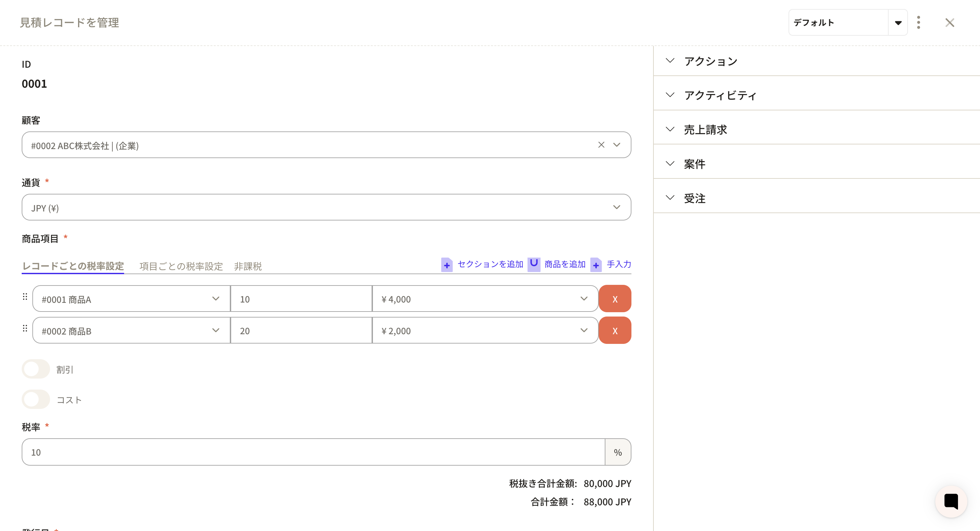Click the section add plus icon
The height and width of the screenshot is (531, 980).
(x=447, y=265)
